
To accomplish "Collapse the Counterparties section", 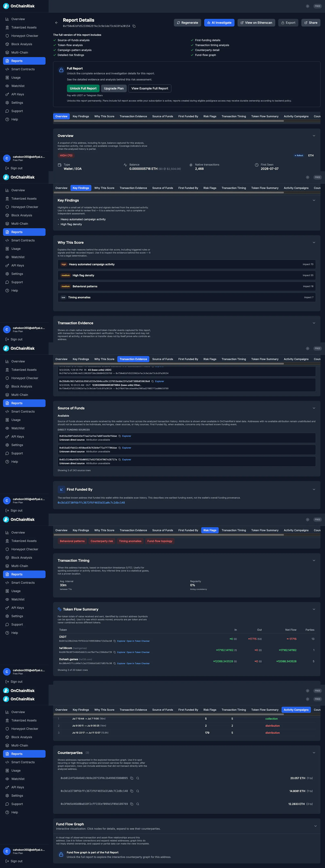I will [x=314, y=753].
